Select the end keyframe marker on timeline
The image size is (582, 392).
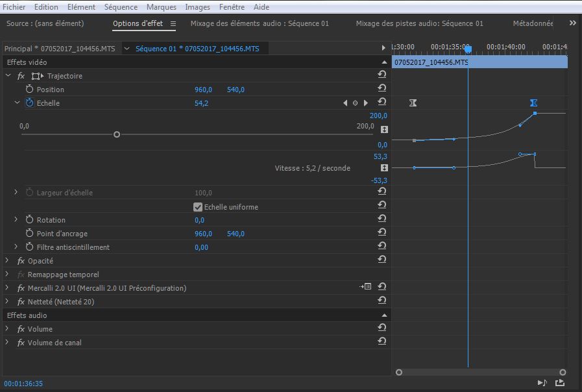coord(533,103)
